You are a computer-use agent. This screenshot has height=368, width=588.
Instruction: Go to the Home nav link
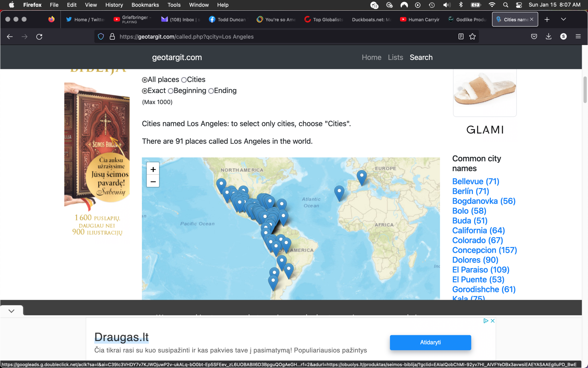click(372, 57)
